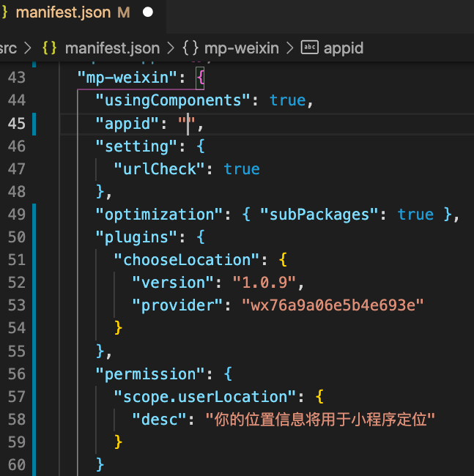Click the chevron after mp-weixin breadcrumb
The height and width of the screenshot is (476, 474).
pyautogui.click(x=290, y=48)
